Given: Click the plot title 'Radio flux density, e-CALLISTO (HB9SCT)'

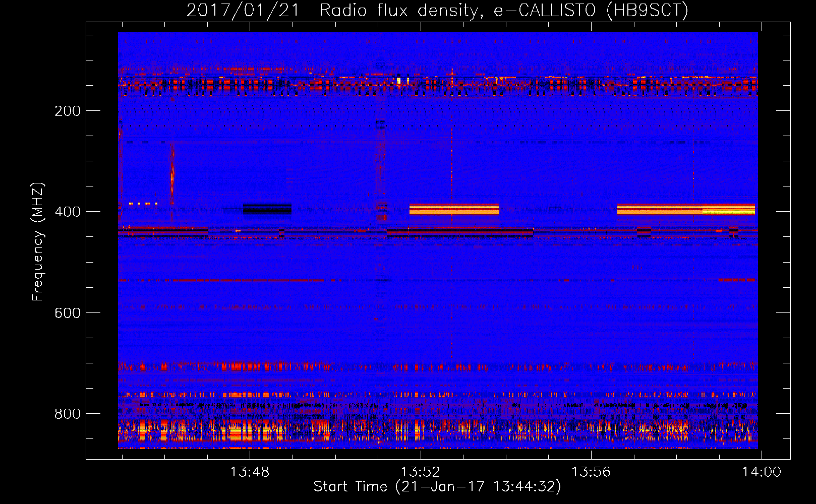Looking at the screenshot, I should pyautogui.click(x=504, y=10).
